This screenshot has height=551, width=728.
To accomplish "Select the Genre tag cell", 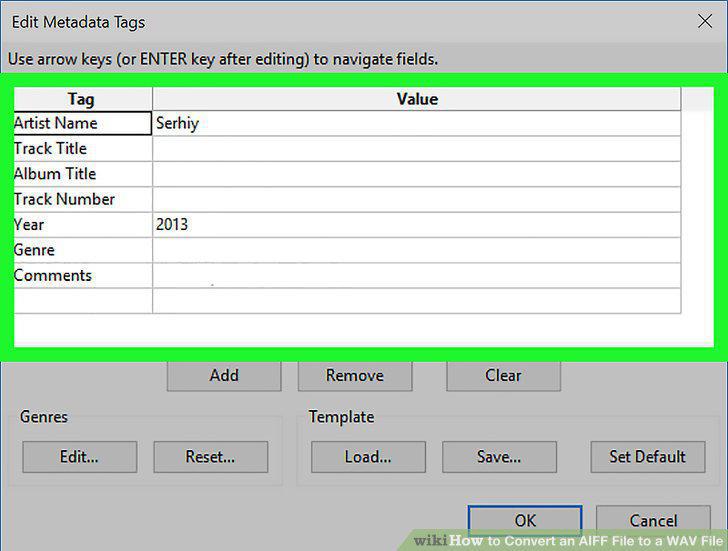I will pyautogui.click(x=83, y=250).
